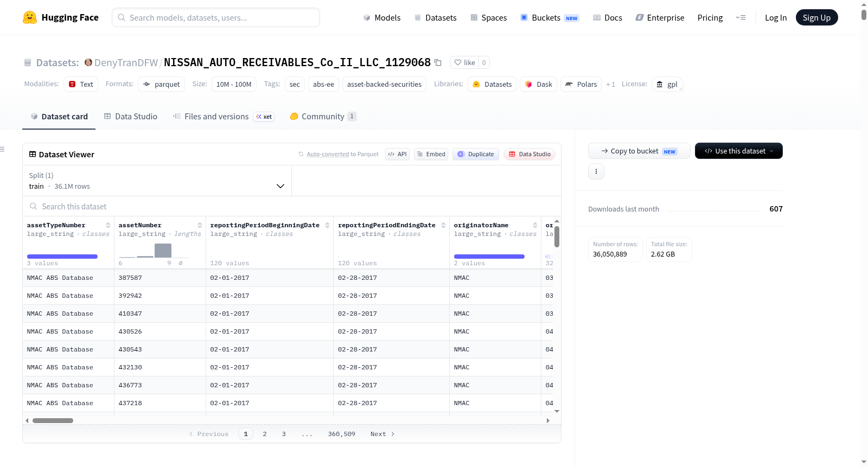Open Models in the top navigation

(x=382, y=18)
